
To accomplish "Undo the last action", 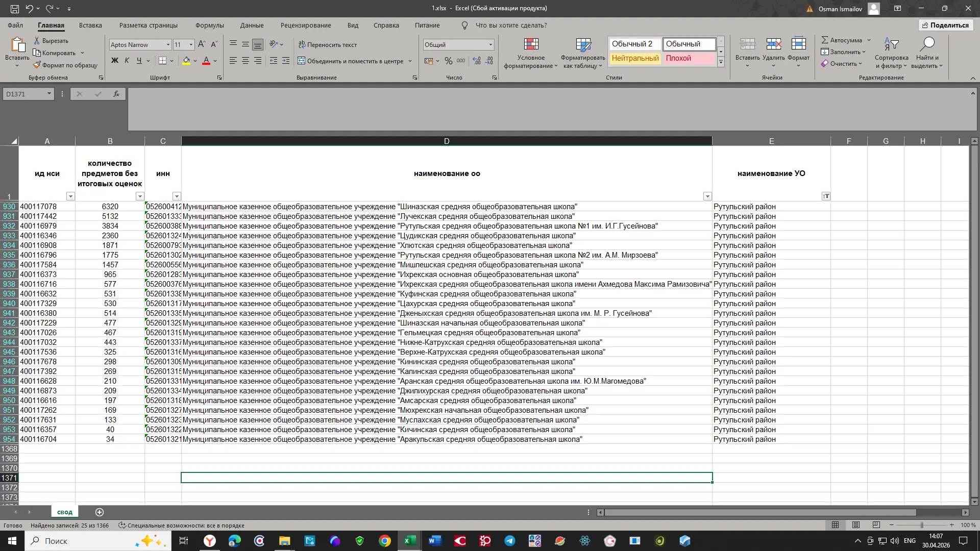I will pos(29,9).
